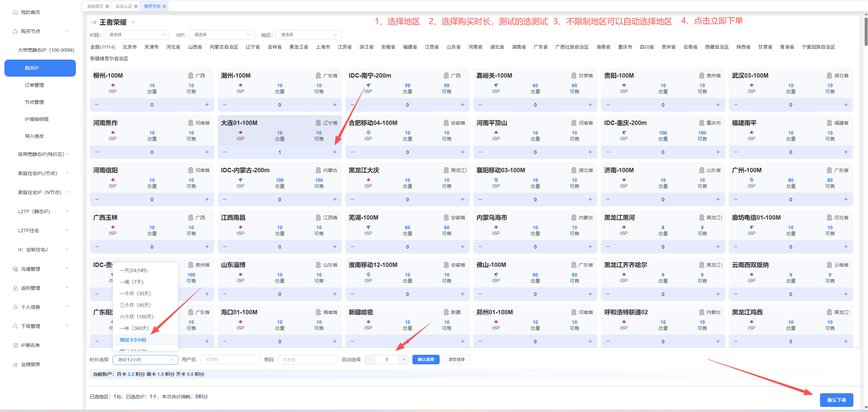Click the 确认选择 button
The width and height of the screenshot is (868, 412).
click(x=426, y=360)
